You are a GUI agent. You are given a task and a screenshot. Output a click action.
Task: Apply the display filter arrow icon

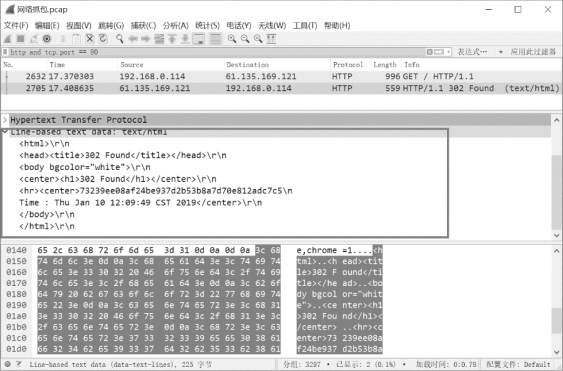[439, 52]
